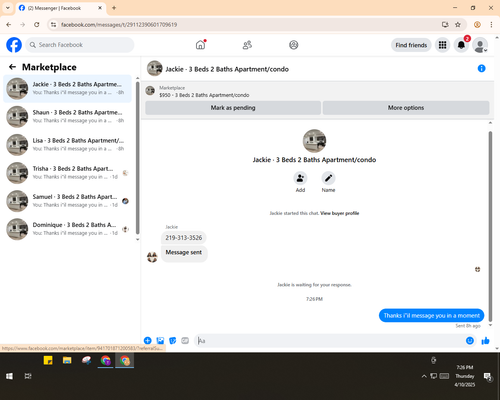Click the large listing thumbnail in chat center
This screenshot has height=400, width=500.
[314, 141]
